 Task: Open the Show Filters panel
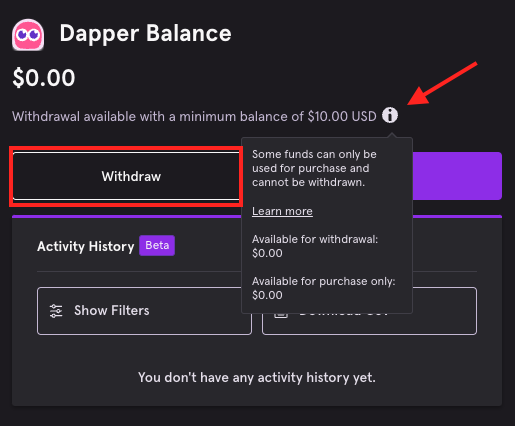coord(144,311)
